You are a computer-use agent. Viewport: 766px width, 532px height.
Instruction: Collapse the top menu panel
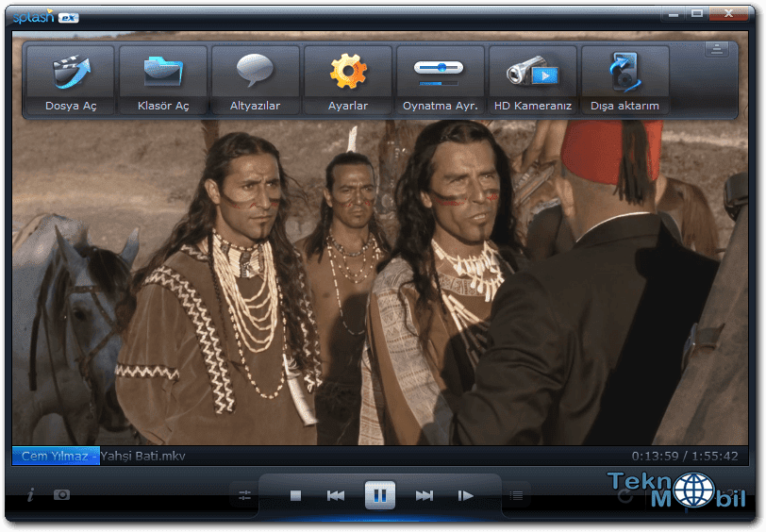[717, 49]
